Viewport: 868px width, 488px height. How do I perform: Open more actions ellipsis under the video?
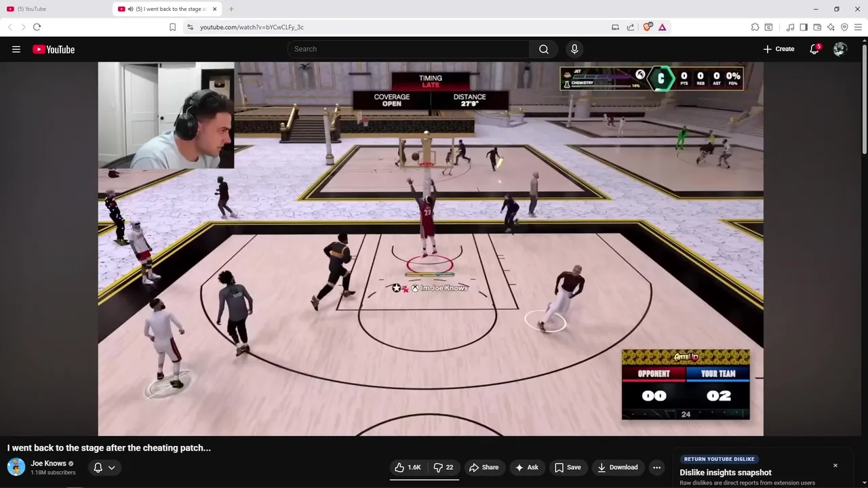click(656, 467)
